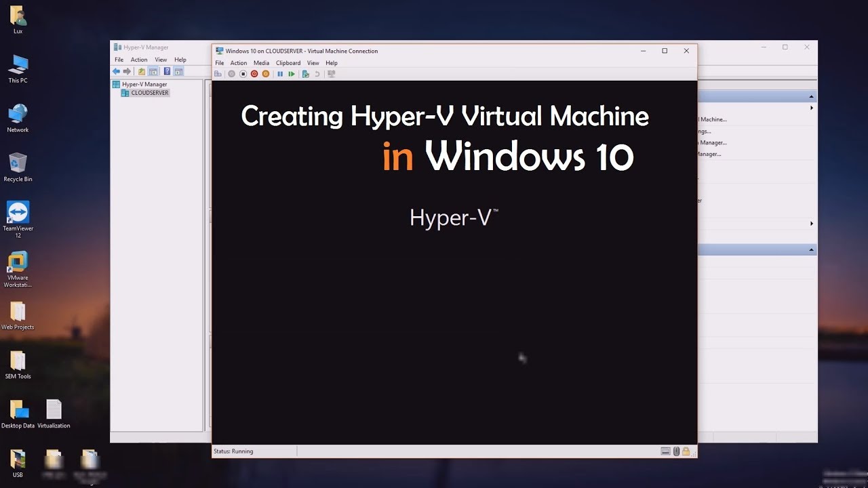This screenshot has height=488, width=868.
Task: Click keyboard status icon in VM status bar
Action: point(666,451)
